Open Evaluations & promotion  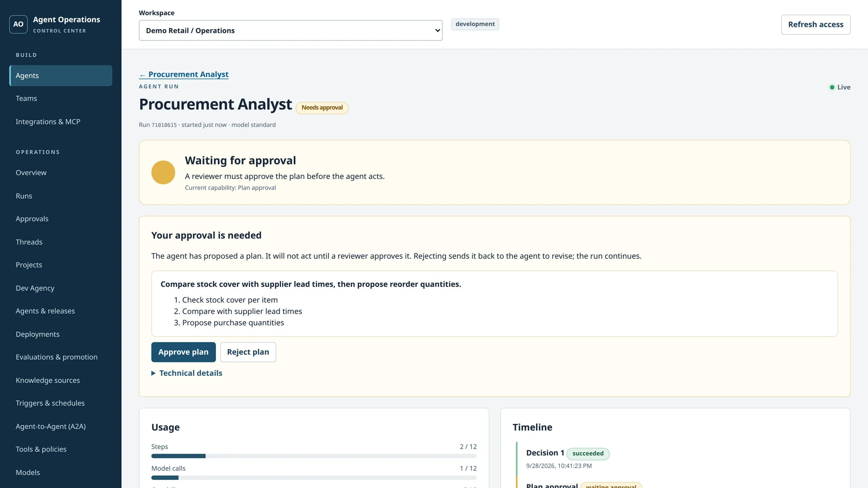coord(61,357)
